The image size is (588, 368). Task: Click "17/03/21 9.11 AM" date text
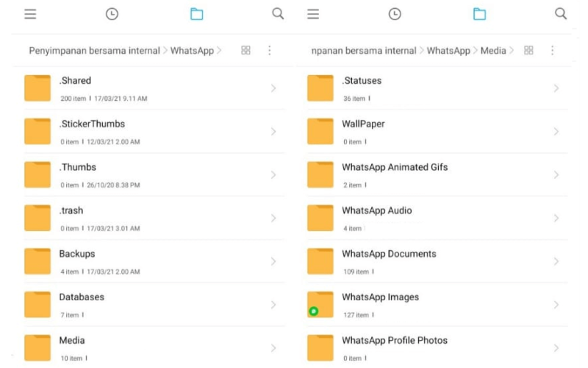tap(121, 99)
